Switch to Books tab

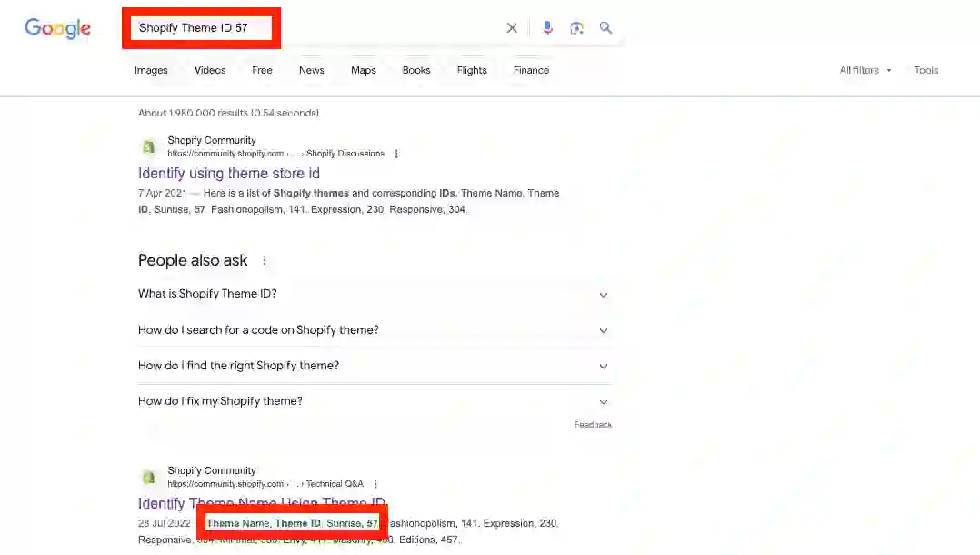coord(416,70)
